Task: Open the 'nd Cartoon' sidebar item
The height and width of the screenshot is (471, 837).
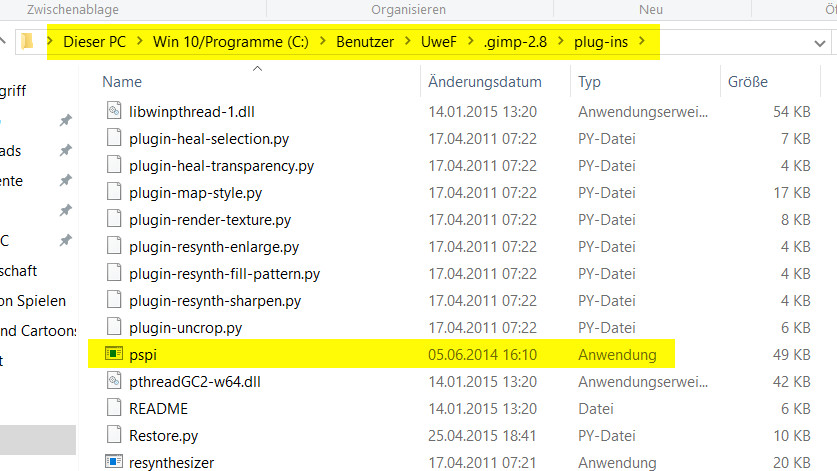Action: [38, 331]
